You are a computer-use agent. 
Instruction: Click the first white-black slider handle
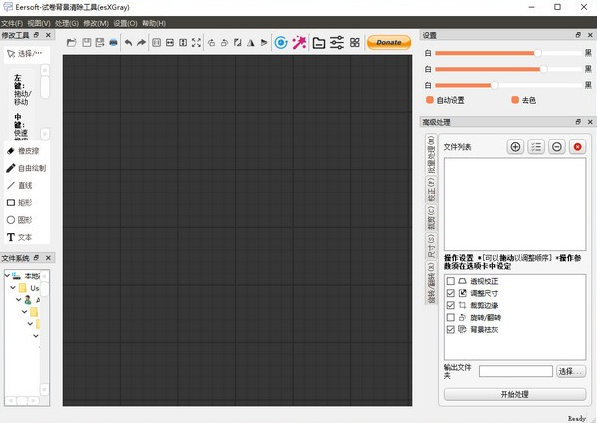(537, 53)
